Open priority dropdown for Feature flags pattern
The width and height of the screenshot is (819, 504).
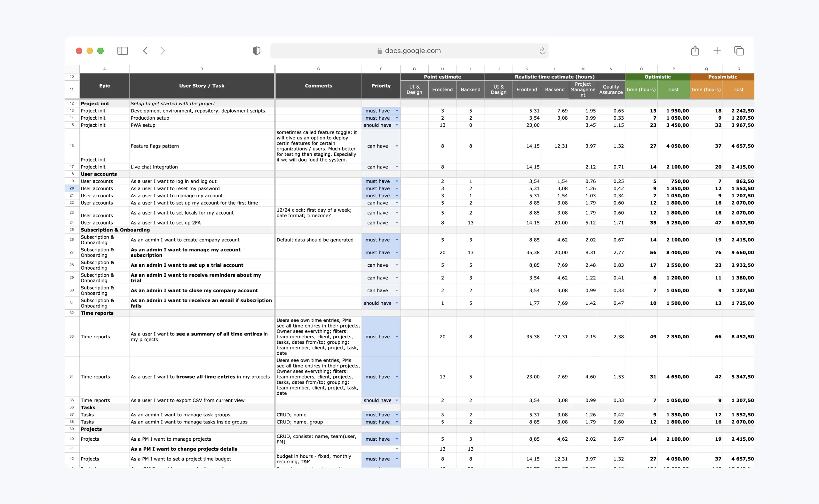(397, 146)
